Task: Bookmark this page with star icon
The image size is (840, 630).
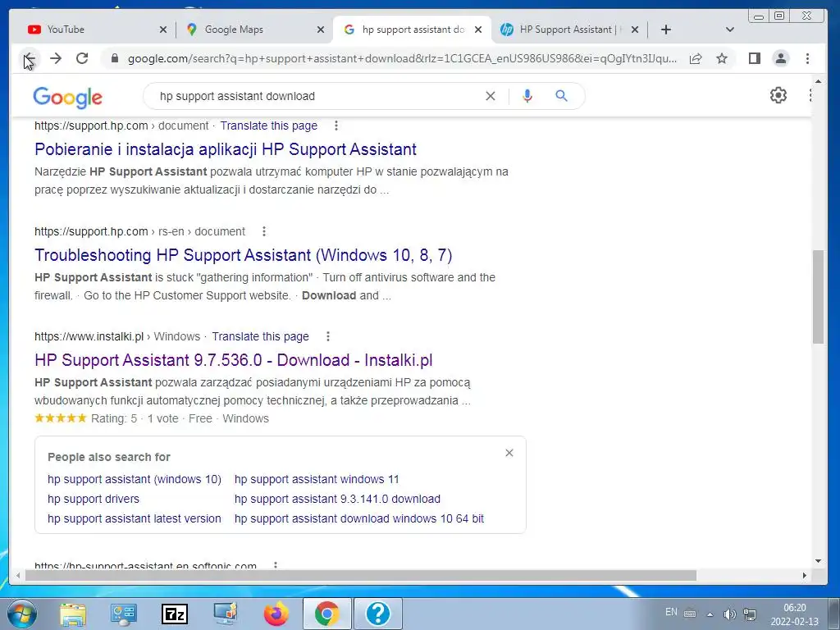Action: [722, 58]
